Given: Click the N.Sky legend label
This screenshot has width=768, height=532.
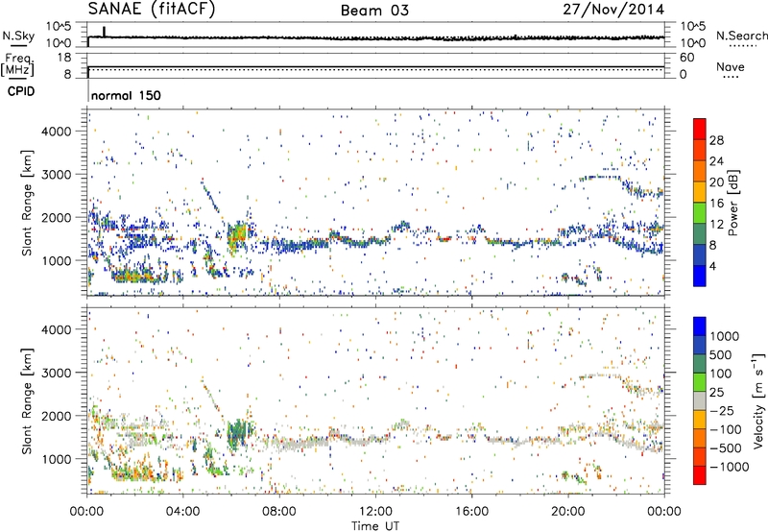Looking at the screenshot, I should (x=18, y=36).
